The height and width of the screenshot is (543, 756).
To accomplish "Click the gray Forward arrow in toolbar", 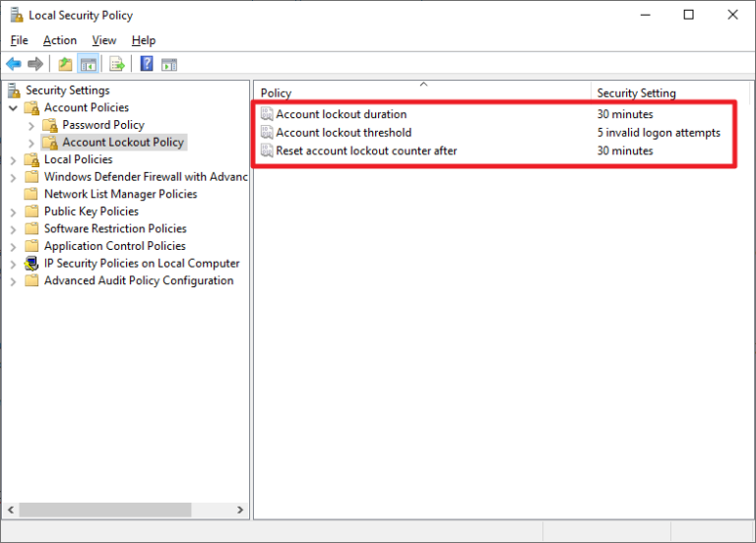I will tap(35, 64).
